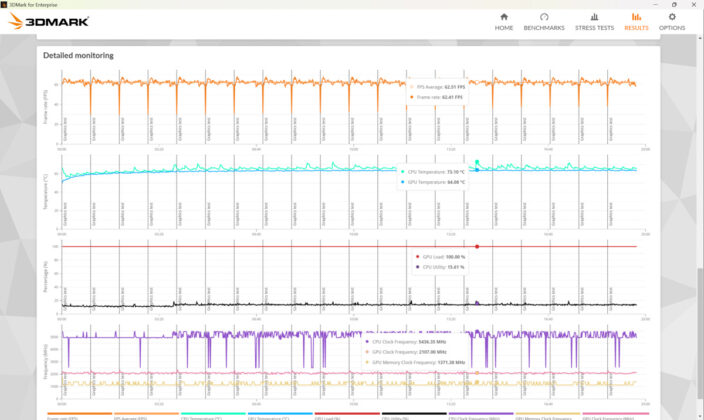704x420 pixels.
Task: Click the STRESS TESTS tab label
Action: [594, 28]
